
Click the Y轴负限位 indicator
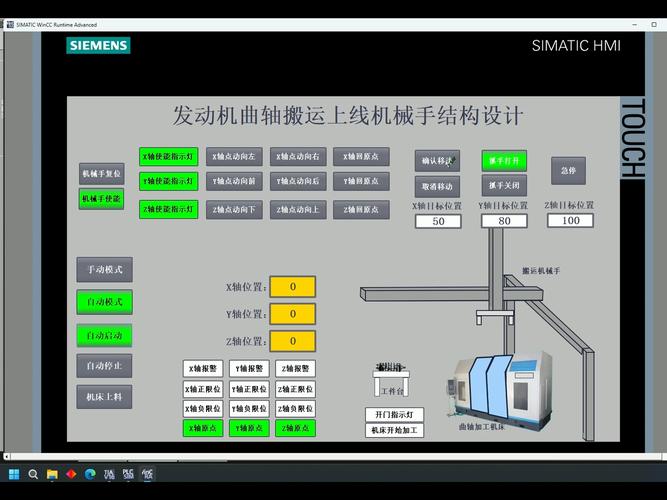(249, 409)
